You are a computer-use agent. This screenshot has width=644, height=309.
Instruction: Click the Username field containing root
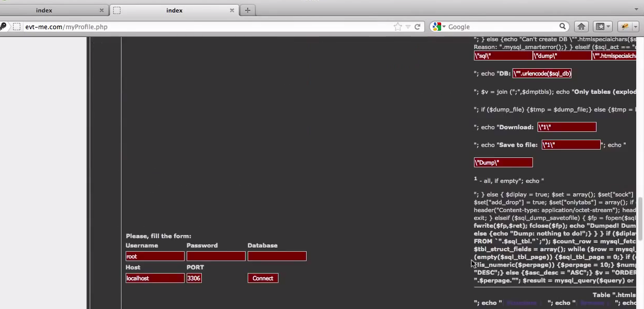tap(155, 256)
